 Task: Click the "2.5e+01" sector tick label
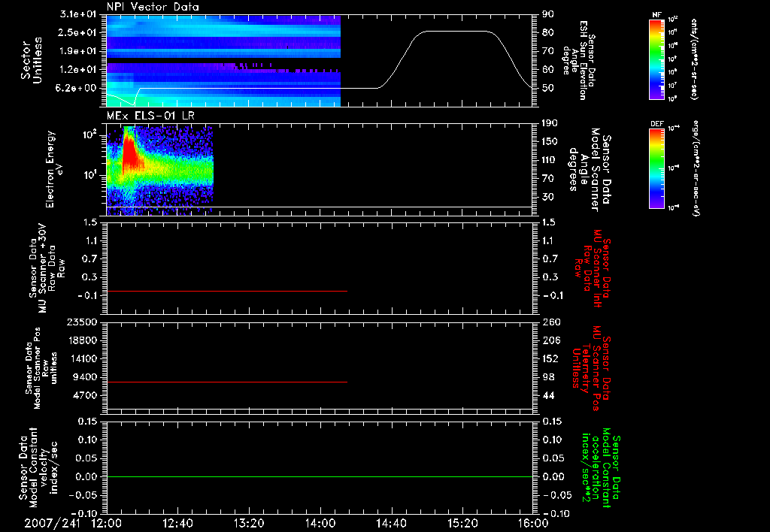click(78, 32)
